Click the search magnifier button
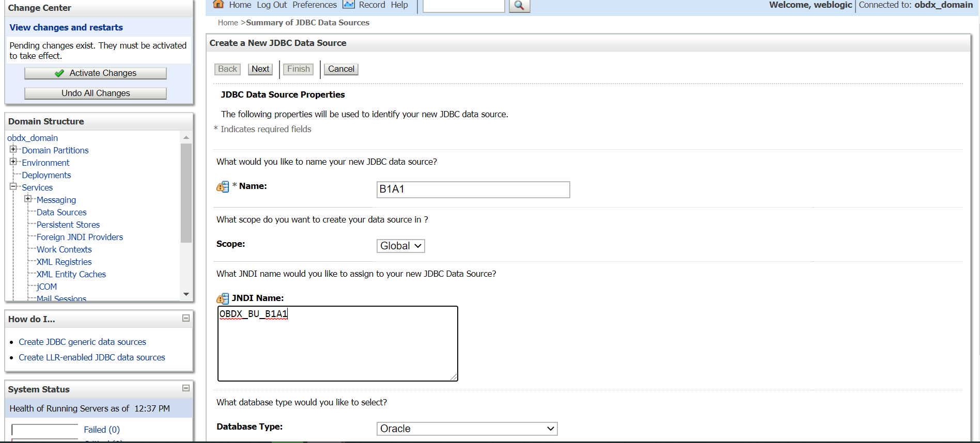Viewport: 980px width, 443px height. coord(519,5)
